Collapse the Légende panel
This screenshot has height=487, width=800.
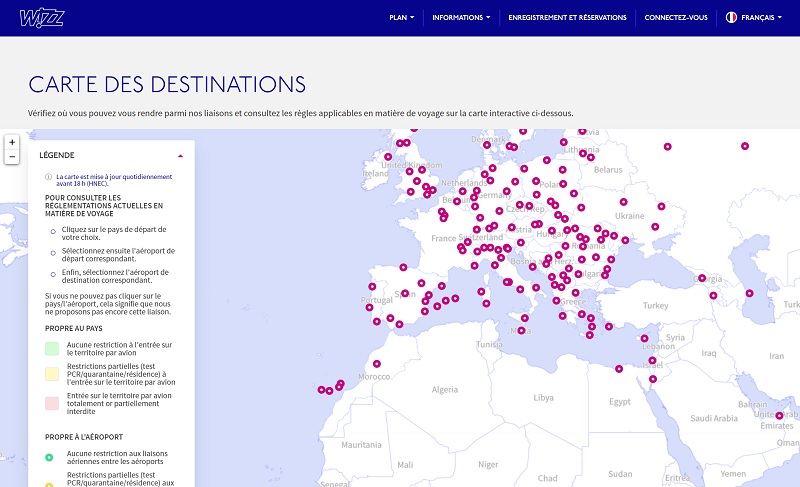pyautogui.click(x=180, y=156)
